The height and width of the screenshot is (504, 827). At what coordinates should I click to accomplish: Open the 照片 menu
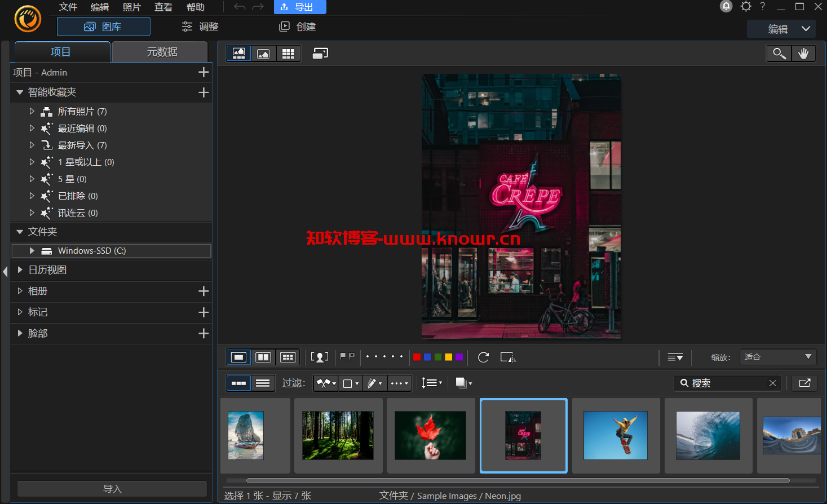[131, 7]
